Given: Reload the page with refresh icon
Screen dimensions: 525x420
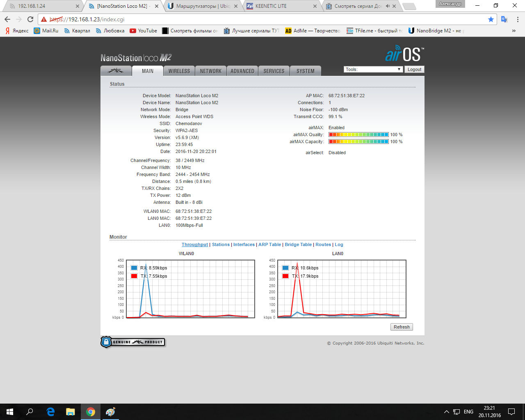Looking at the screenshot, I should coord(30,19).
